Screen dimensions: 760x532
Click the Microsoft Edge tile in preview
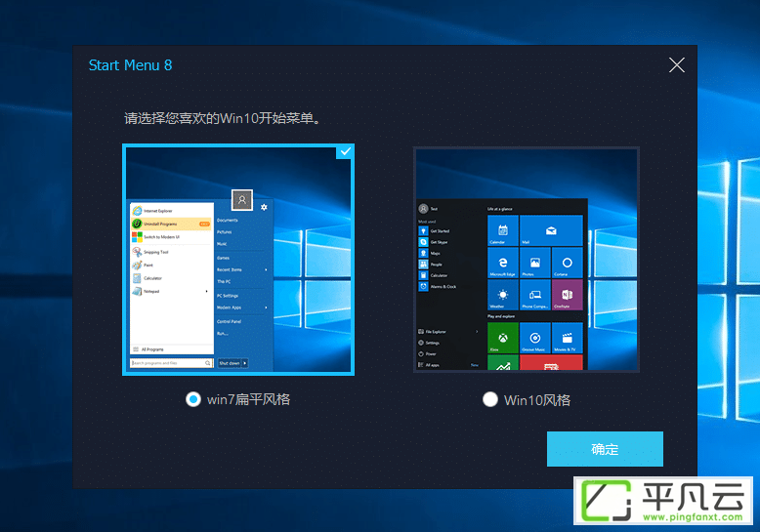pos(503,263)
